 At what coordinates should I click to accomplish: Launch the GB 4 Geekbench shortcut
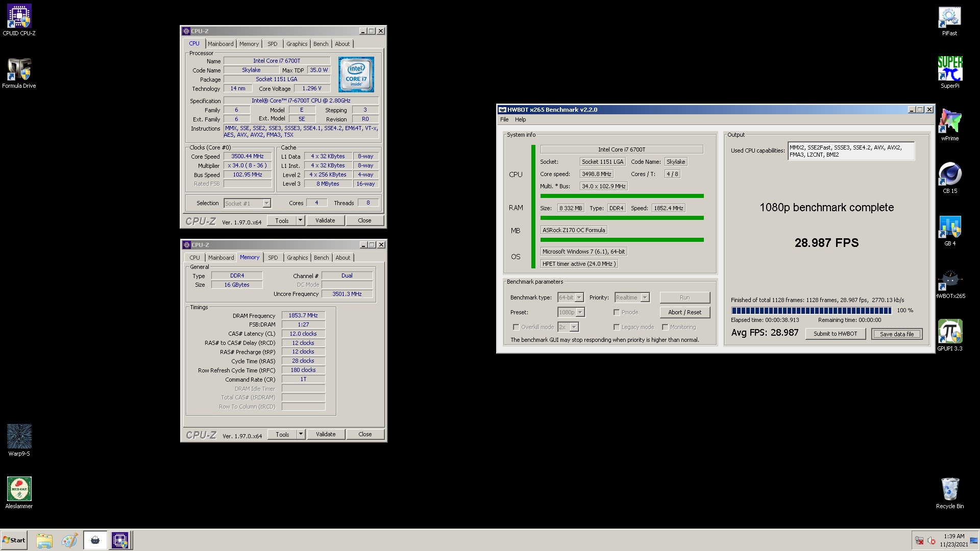pyautogui.click(x=949, y=231)
